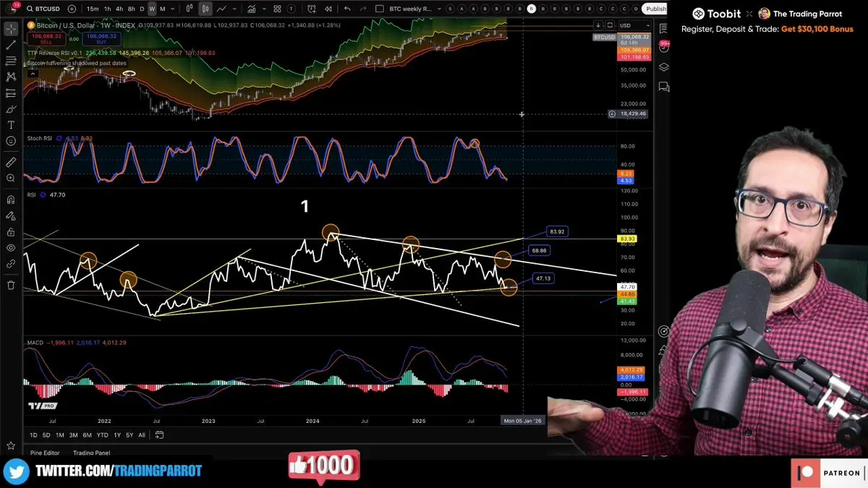Start bar replay mode
868x488 pixels.
coord(328,9)
